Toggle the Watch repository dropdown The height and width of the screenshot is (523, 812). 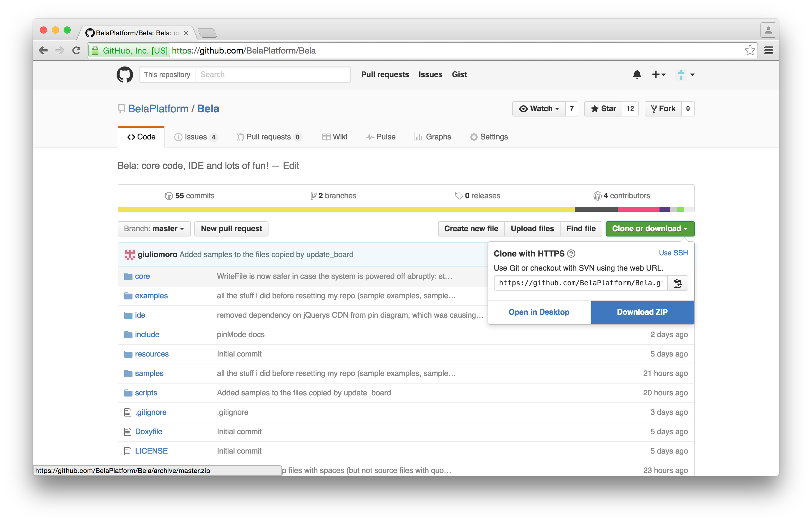[539, 109]
